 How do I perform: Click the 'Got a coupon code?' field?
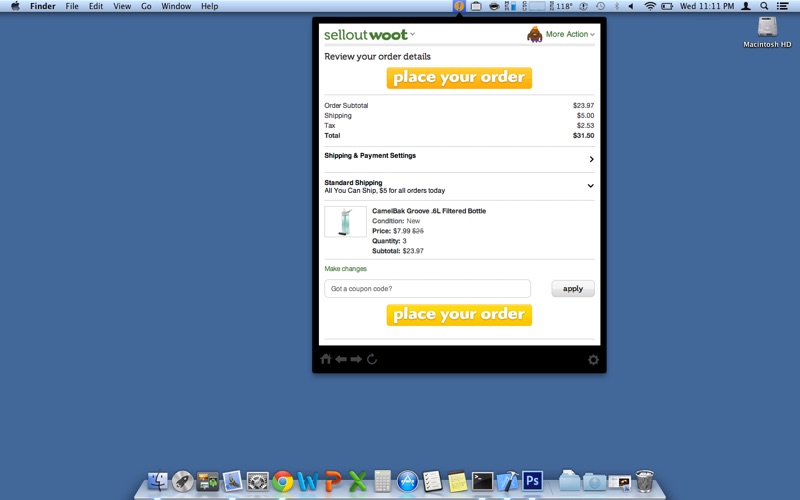pos(428,289)
